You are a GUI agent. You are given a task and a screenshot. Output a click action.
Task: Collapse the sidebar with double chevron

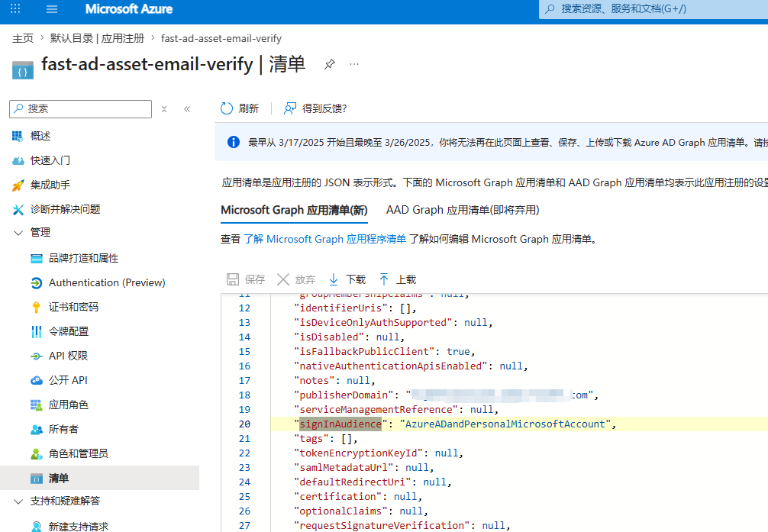[187, 108]
